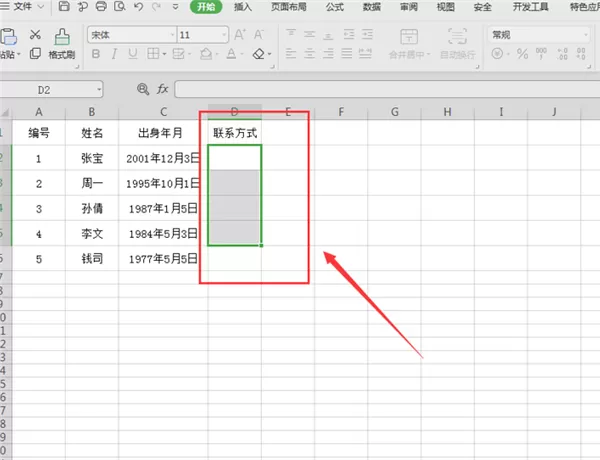This screenshot has height=460, width=600.
Task: Click the Wrap Text (自动换行) button
Action: (x=458, y=44)
